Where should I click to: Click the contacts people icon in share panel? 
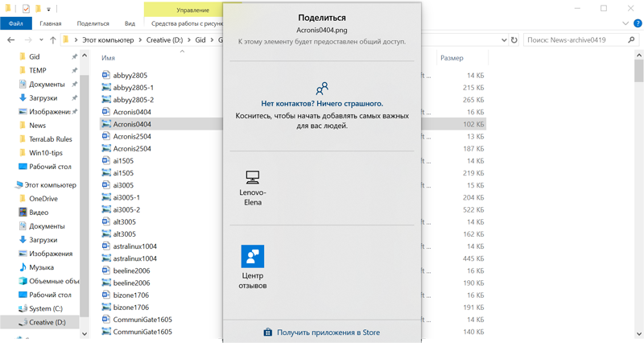click(x=322, y=89)
